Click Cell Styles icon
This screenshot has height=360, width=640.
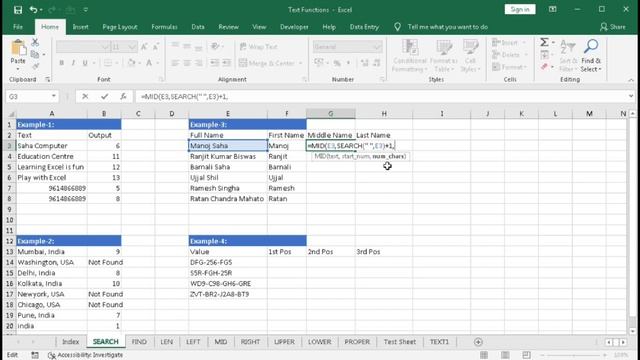click(x=470, y=47)
